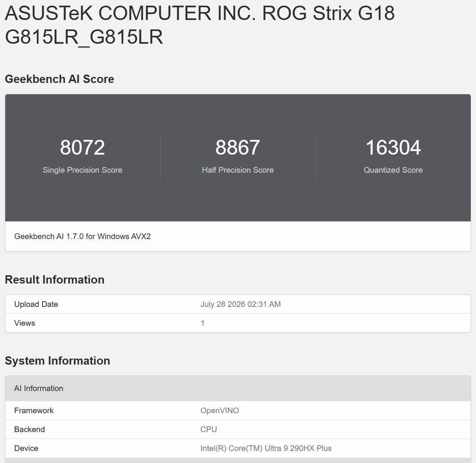This screenshot has height=463, width=476.
Task: Click the Device row label
Action: [26, 448]
